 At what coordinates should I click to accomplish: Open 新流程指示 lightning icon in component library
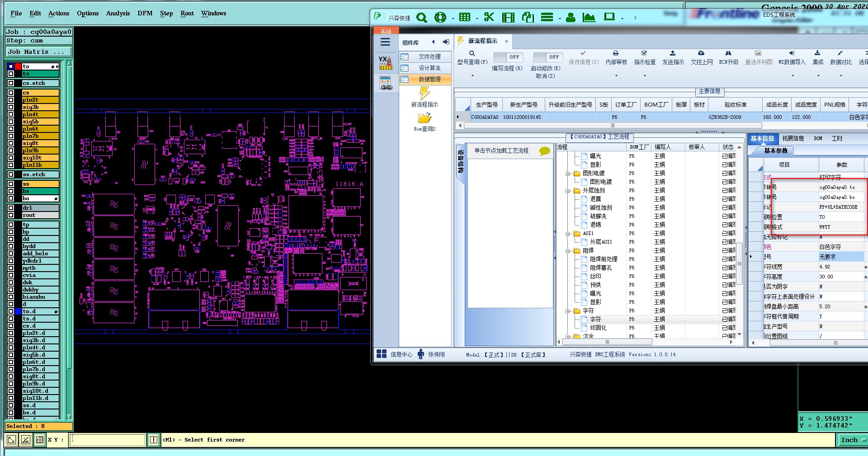coord(425,93)
